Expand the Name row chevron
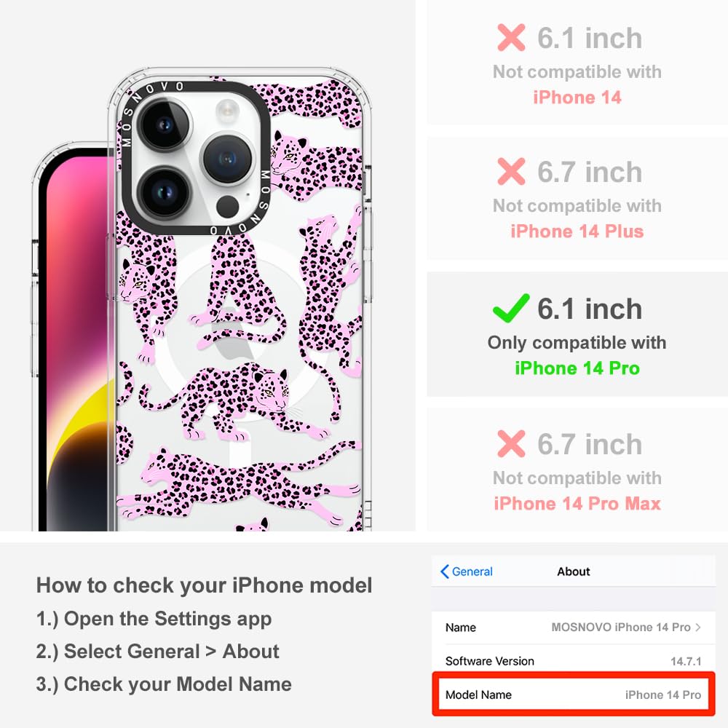 pos(698,628)
